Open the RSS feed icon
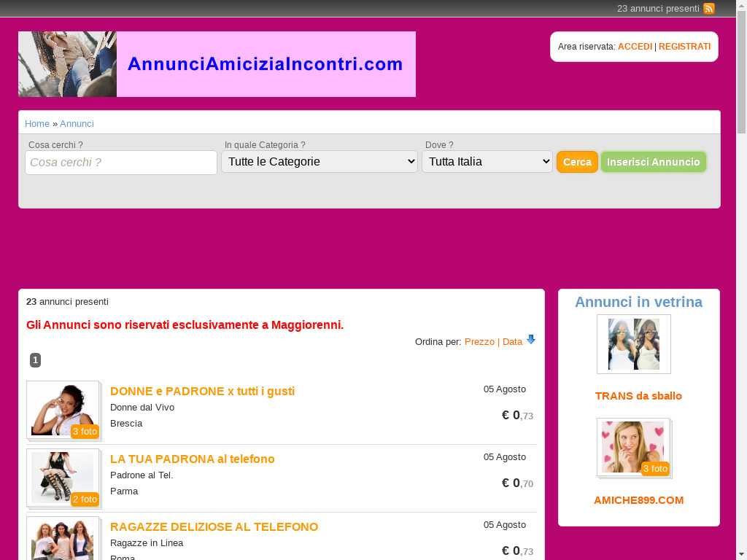 [709, 9]
